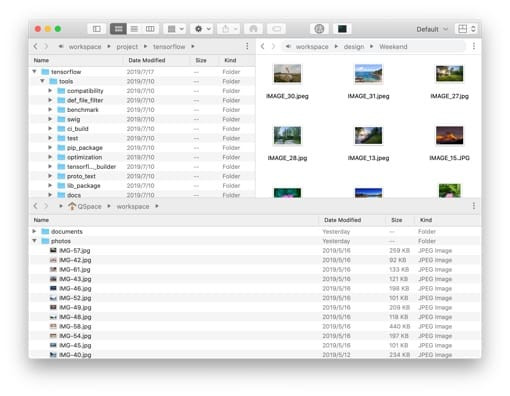Open Weekend pane options menu
The width and height of the screenshot is (510, 396).
(474, 46)
